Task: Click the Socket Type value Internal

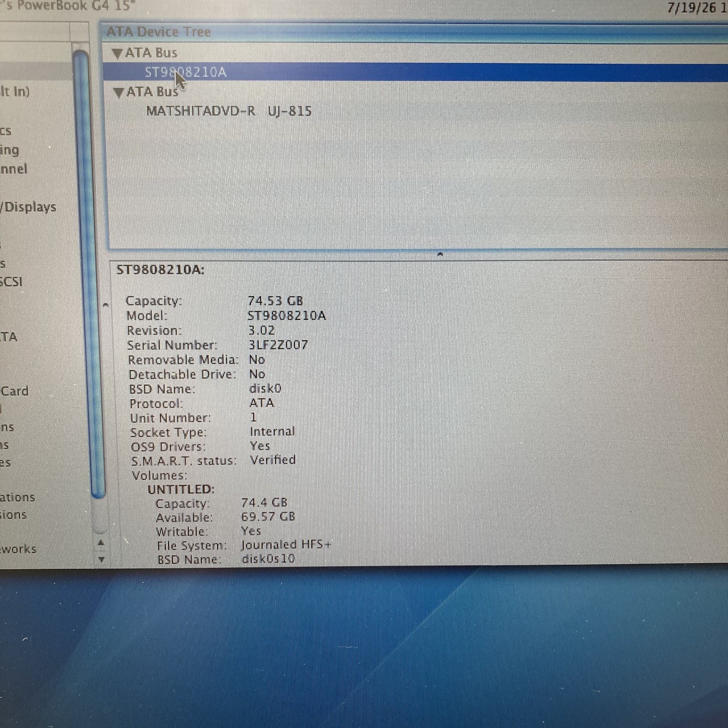Action: tap(272, 431)
